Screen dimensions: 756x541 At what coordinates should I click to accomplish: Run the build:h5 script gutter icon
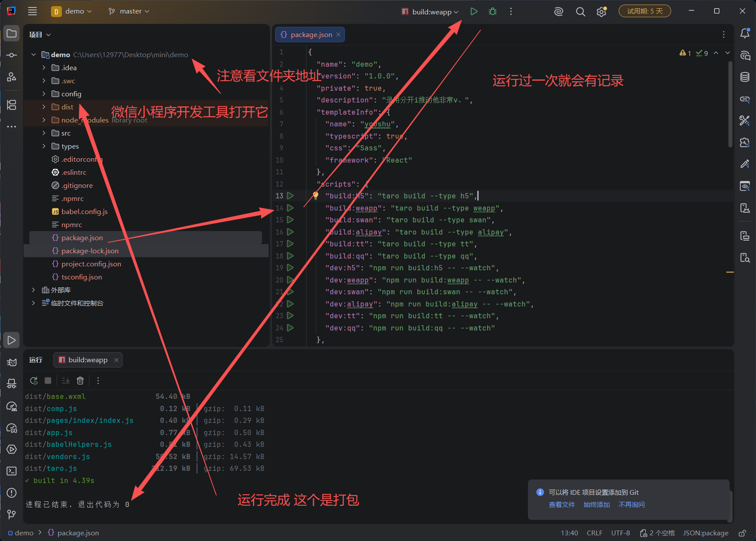(x=290, y=196)
